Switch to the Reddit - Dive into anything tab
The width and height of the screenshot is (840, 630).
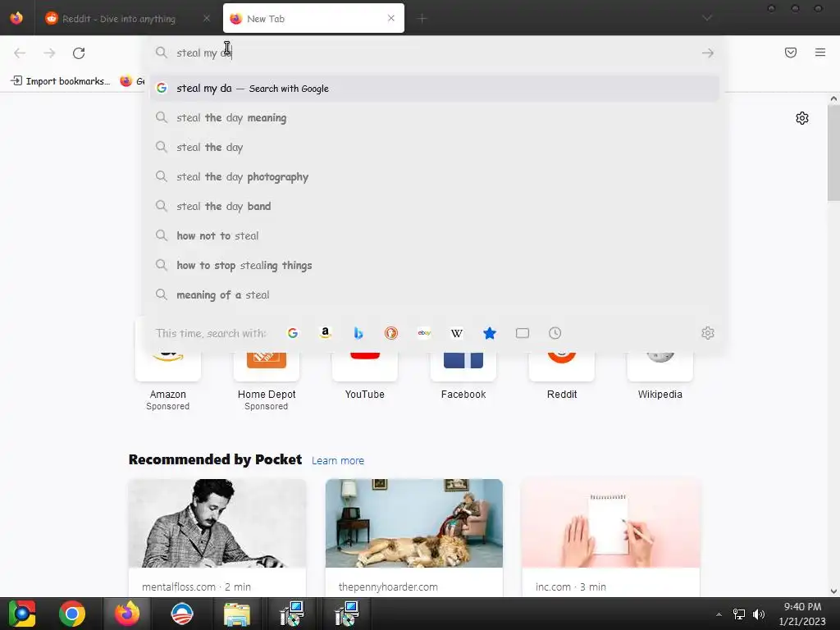[129, 19]
